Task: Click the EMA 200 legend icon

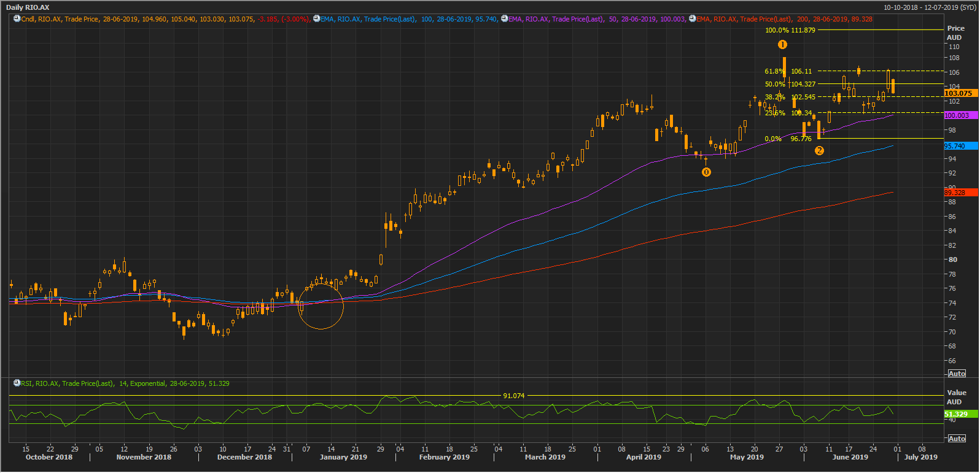Action: click(693, 19)
